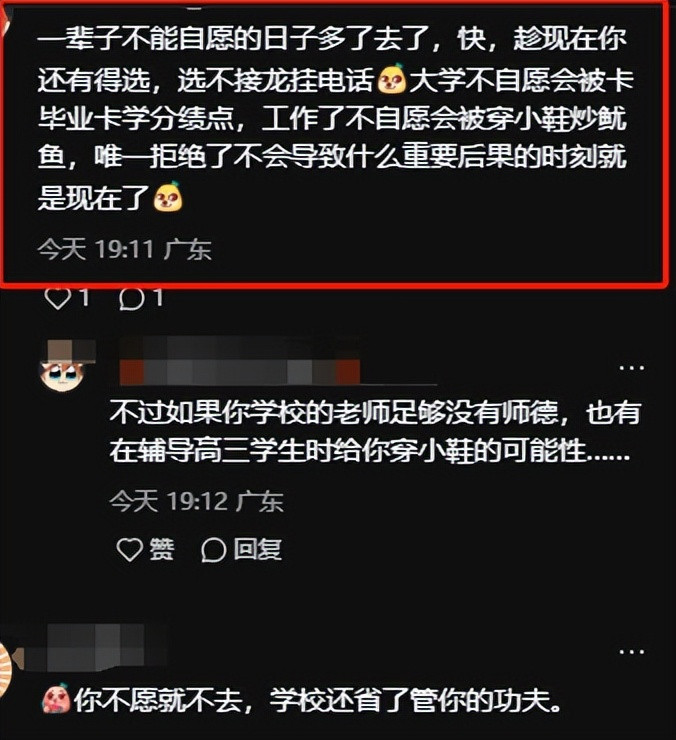This screenshot has height=740, width=676.
Task: Tap the timestamp 今天 19:12 广东
Action: 196,501
